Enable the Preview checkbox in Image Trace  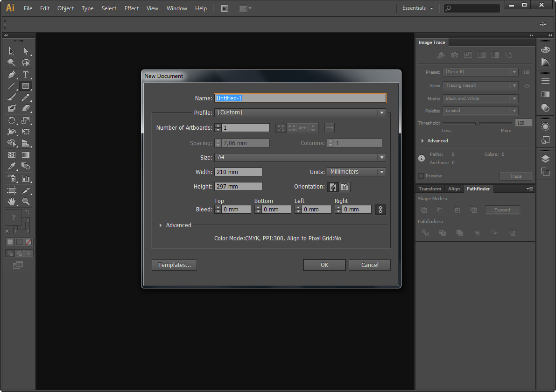pos(421,176)
